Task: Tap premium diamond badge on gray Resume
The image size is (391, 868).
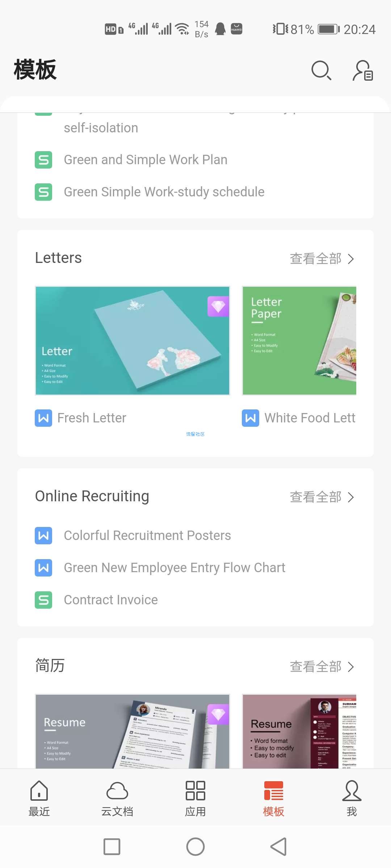Action: 218,714
